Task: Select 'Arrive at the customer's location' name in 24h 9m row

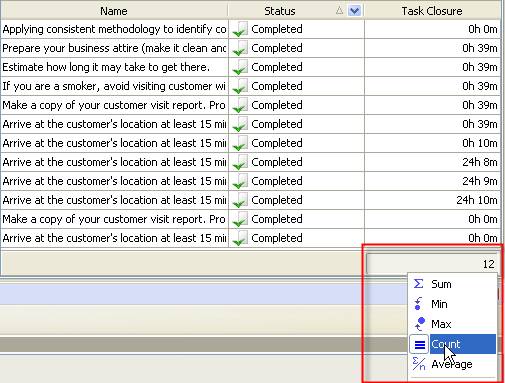Action: pyautogui.click(x=114, y=181)
